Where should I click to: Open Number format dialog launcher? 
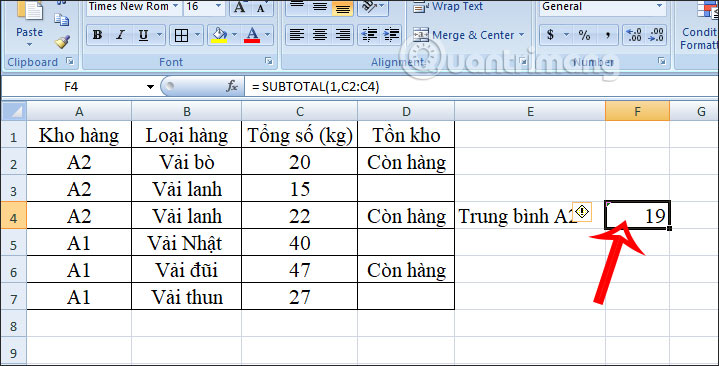(x=661, y=61)
